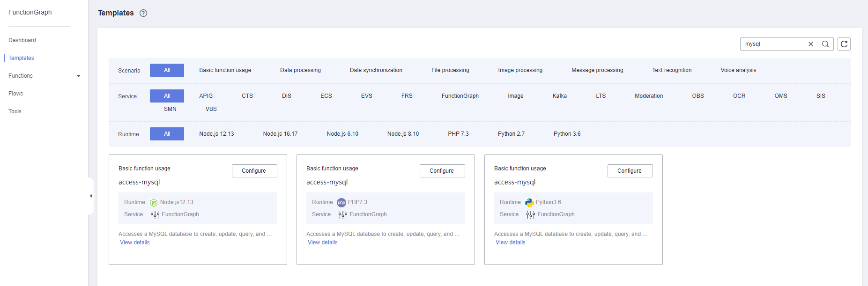Click FunctionGraph service icon in Python card
Viewport: 868px width, 286px height.
tap(531, 215)
